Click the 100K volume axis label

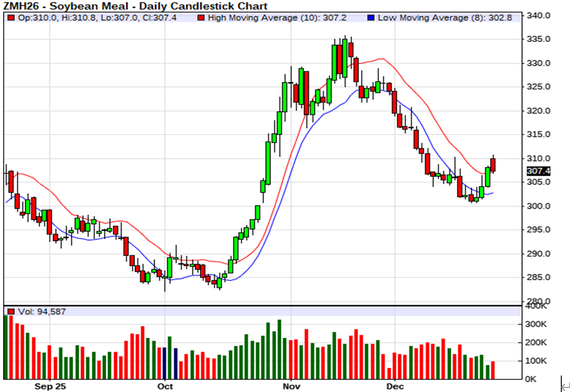point(535,361)
